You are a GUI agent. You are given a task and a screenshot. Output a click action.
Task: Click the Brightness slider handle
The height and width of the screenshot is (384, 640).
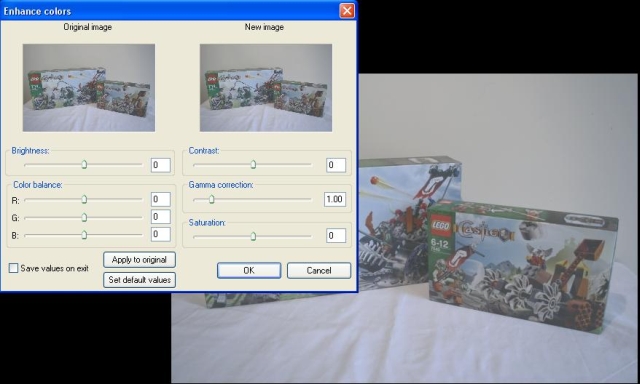point(84,164)
